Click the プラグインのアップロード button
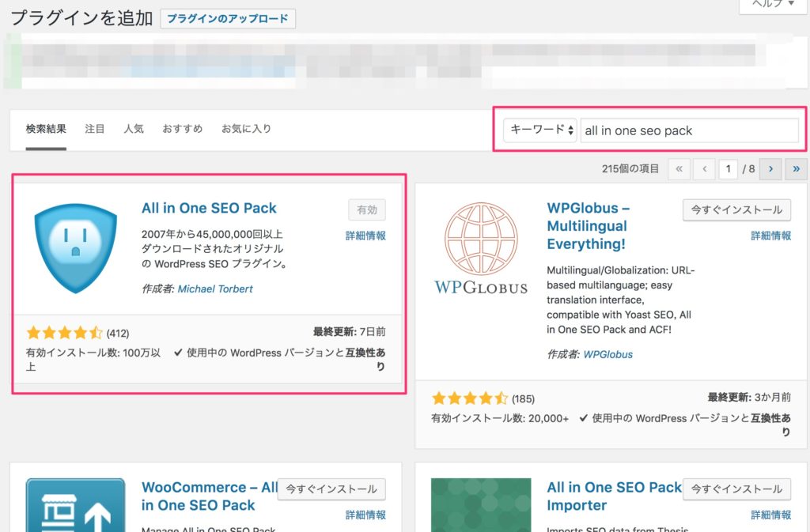810x532 pixels. [x=228, y=19]
